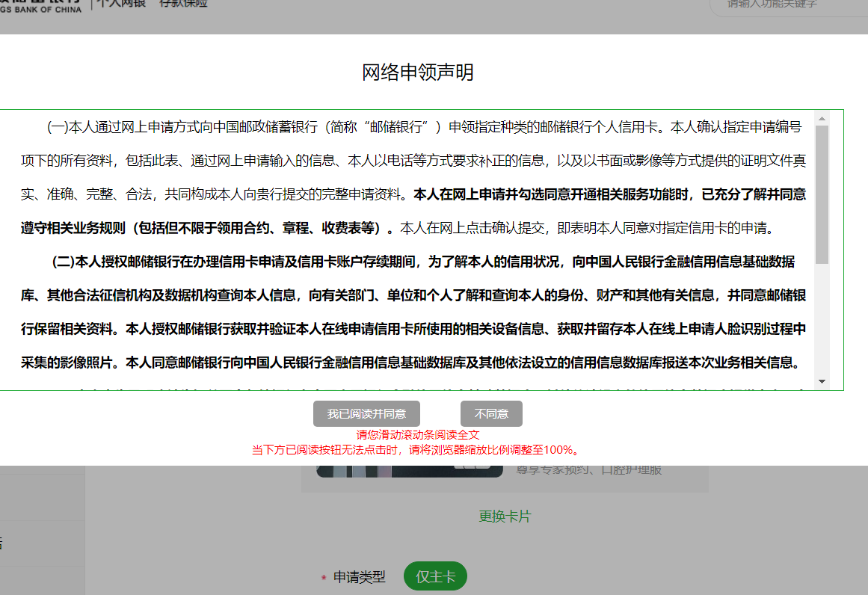Click the '网络申领声明' dialog title

tap(418, 73)
